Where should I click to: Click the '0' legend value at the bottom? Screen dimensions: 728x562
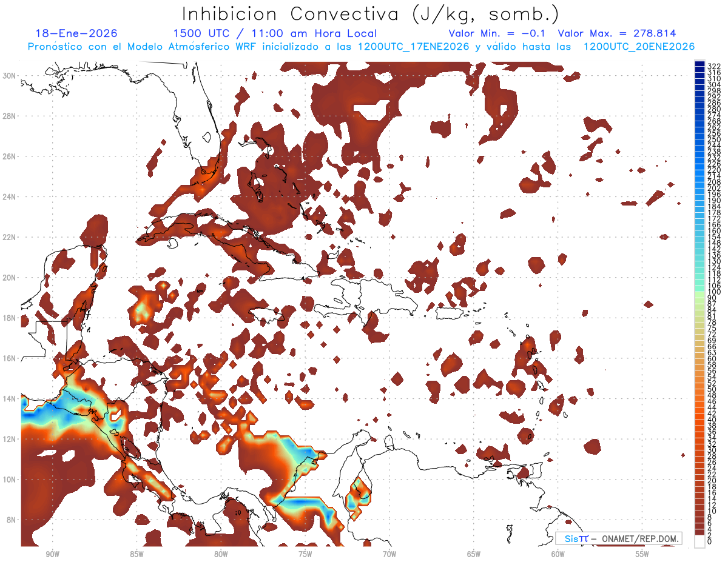(x=709, y=541)
